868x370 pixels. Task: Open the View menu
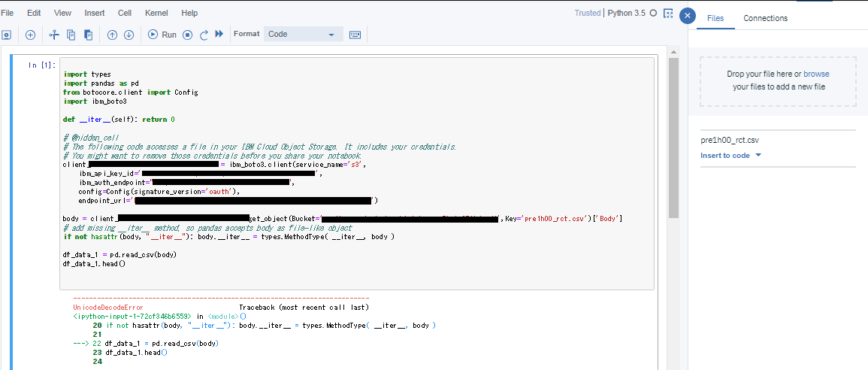(x=62, y=13)
